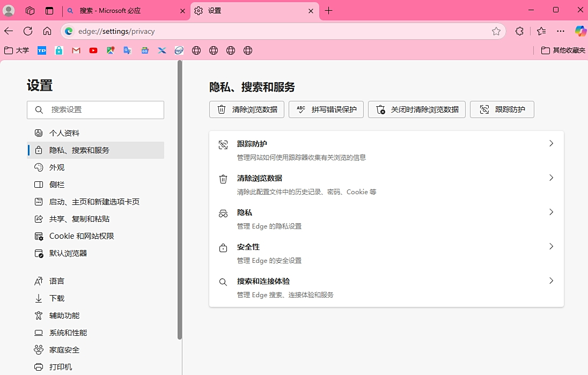This screenshot has width=588, height=375.
Task: Open the YouTube bookmark icon
Action: pyautogui.click(x=93, y=50)
